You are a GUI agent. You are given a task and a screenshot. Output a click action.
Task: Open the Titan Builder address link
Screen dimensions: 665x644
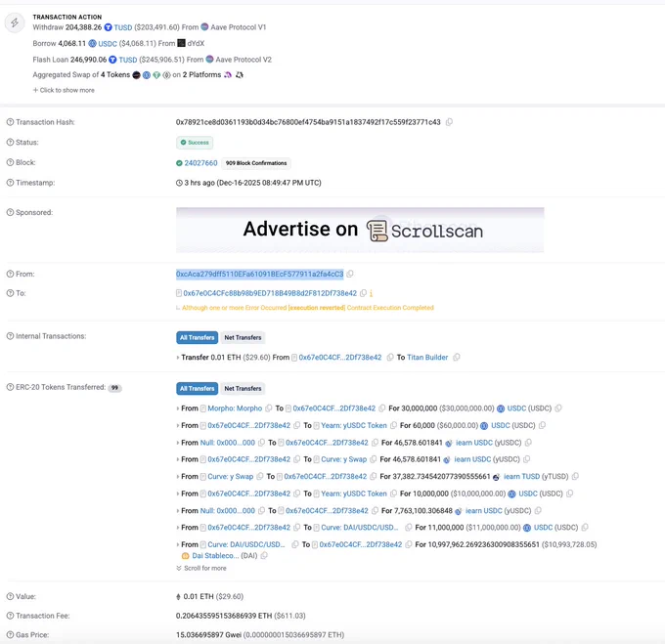click(x=427, y=357)
